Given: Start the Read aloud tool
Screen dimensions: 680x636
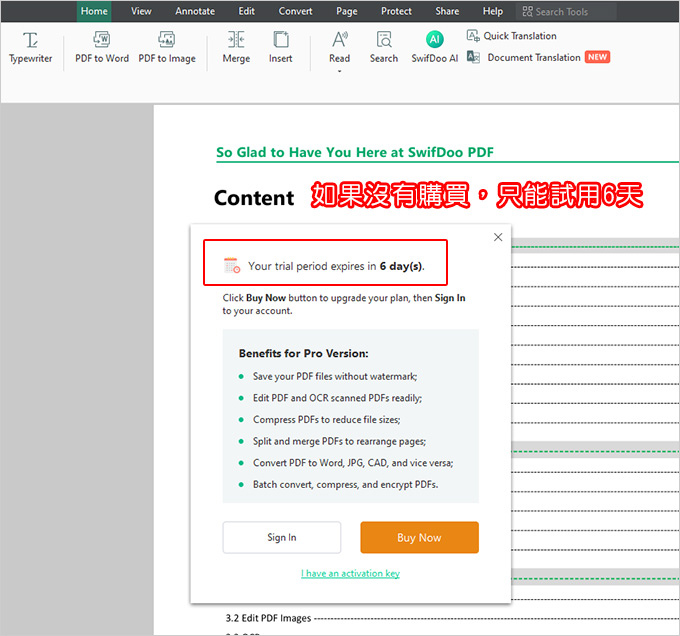Looking at the screenshot, I should pos(340,47).
